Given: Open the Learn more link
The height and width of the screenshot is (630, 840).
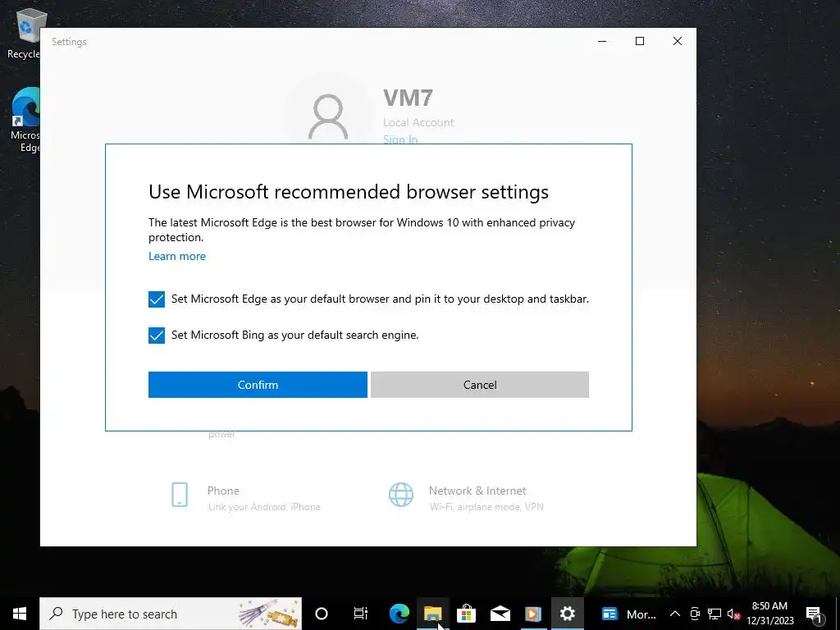Looking at the screenshot, I should click(177, 256).
